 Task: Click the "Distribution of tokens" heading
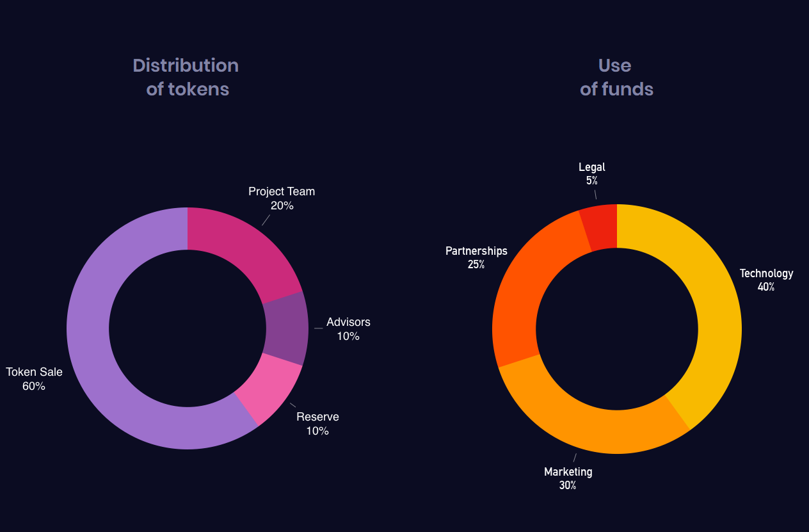click(186, 77)
